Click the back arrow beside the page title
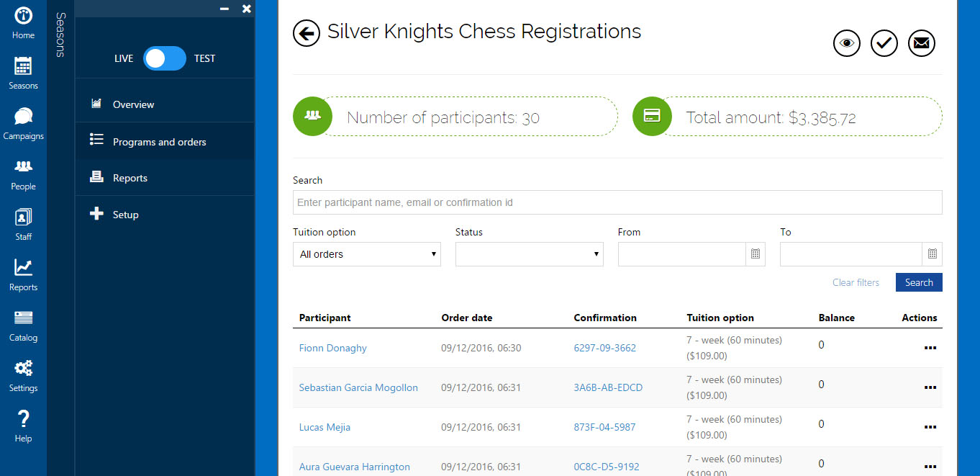This screenshot has width=980, height=476. 307,33
